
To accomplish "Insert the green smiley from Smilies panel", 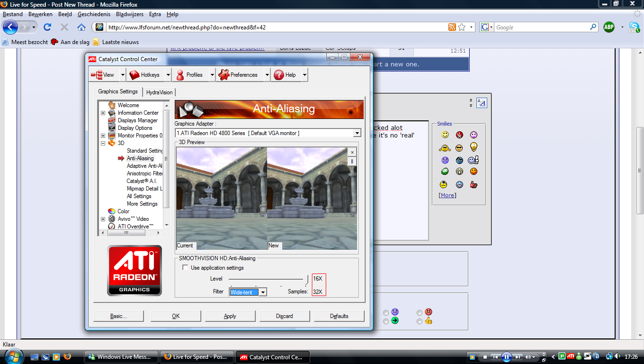I will pos(445,172).
